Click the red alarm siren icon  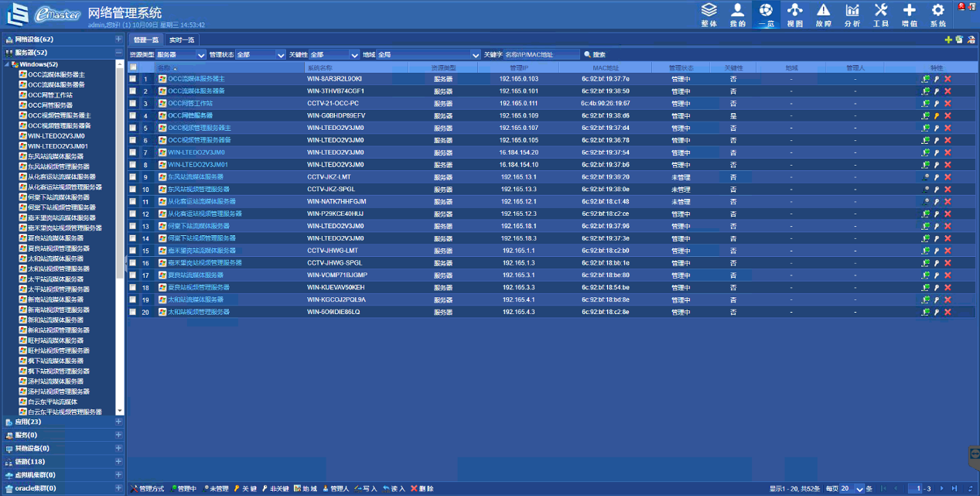[x=962, y=6]
